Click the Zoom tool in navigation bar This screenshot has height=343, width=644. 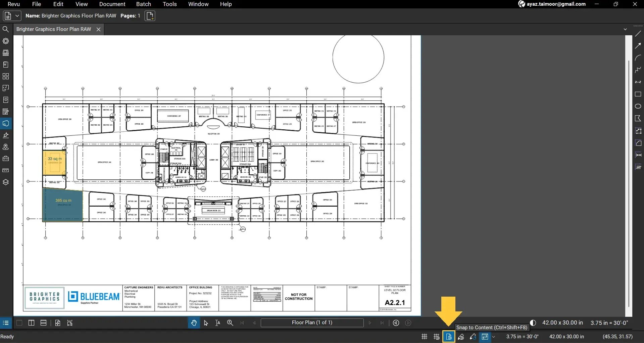click(x=230, y=323)
